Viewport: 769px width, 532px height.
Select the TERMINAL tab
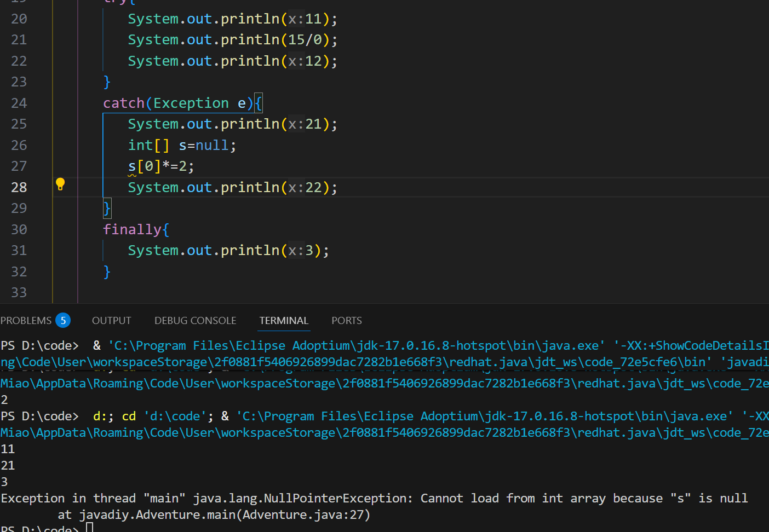284,320
